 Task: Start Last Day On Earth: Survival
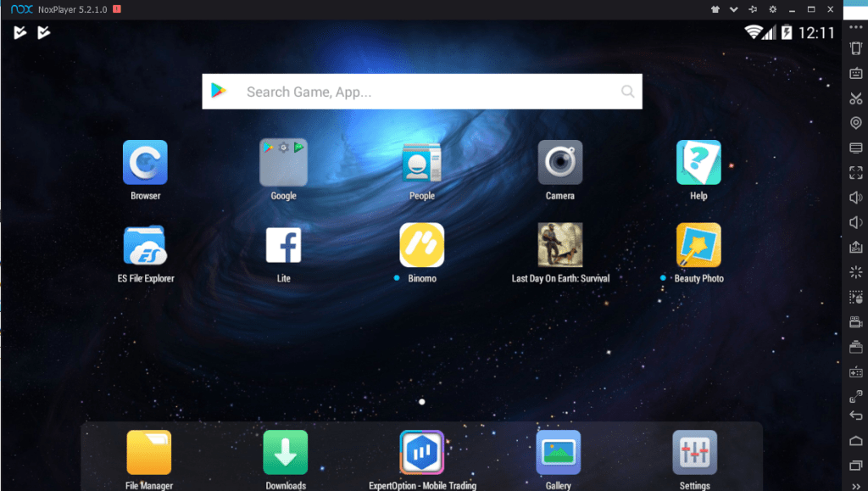[560, 245]
